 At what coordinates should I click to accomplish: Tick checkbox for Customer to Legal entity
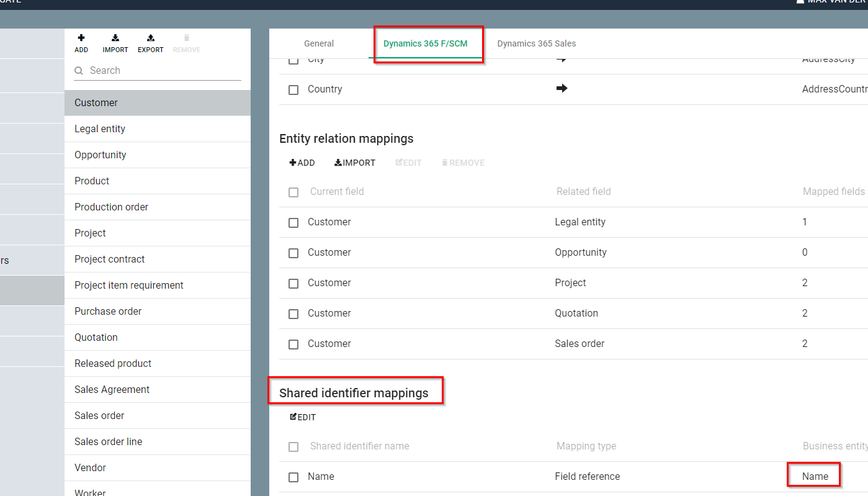(x=293, y=223)
